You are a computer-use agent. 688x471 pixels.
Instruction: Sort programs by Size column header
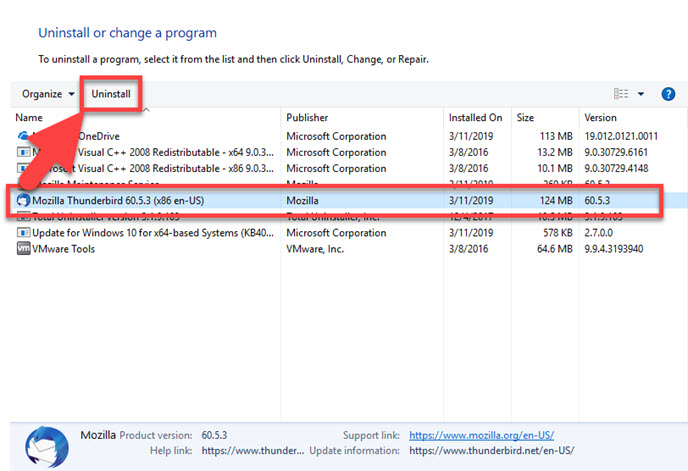[525, 118]
